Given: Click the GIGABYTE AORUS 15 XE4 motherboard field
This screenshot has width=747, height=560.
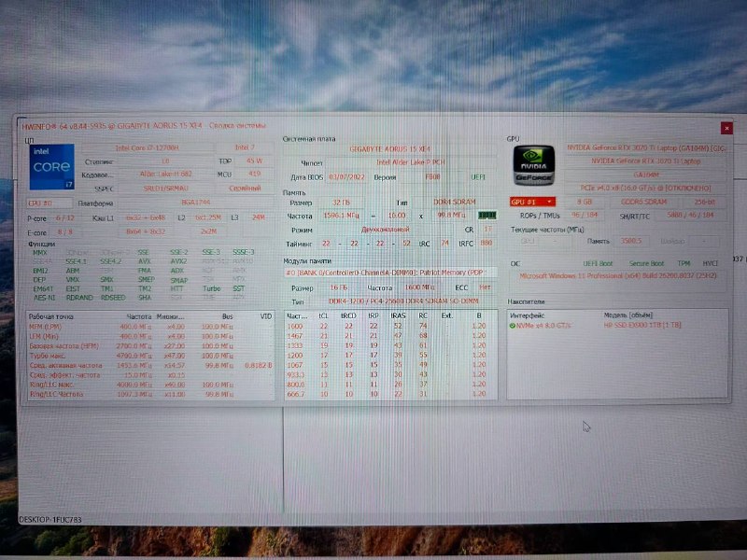Looking at the screenshot, I should (389, 148).
